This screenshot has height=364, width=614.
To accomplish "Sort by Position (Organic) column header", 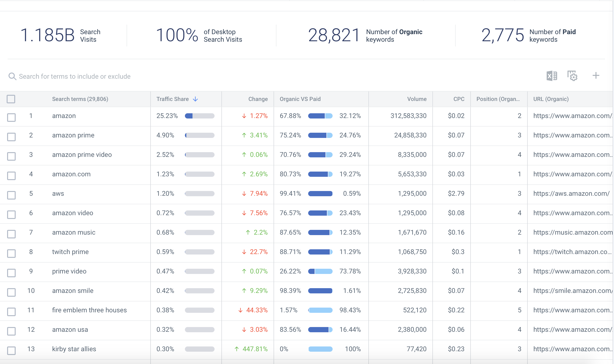I will (x=498, y=99).
